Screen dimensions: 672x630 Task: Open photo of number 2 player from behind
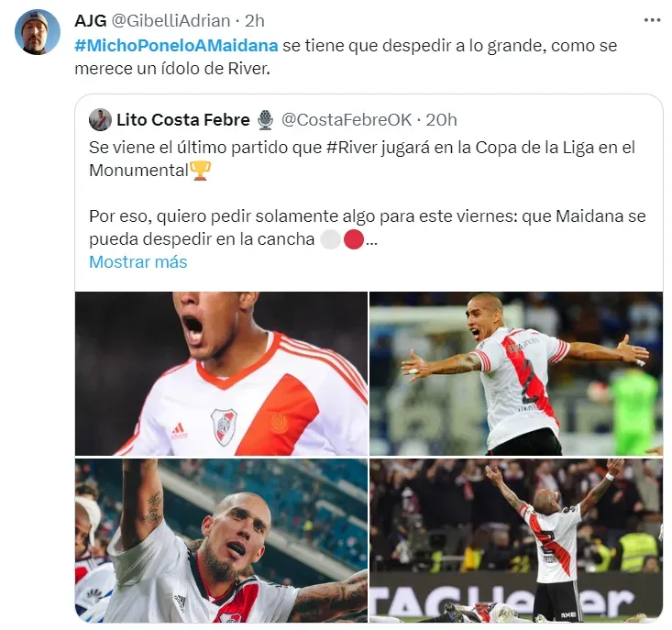click(x=516, y=540)
